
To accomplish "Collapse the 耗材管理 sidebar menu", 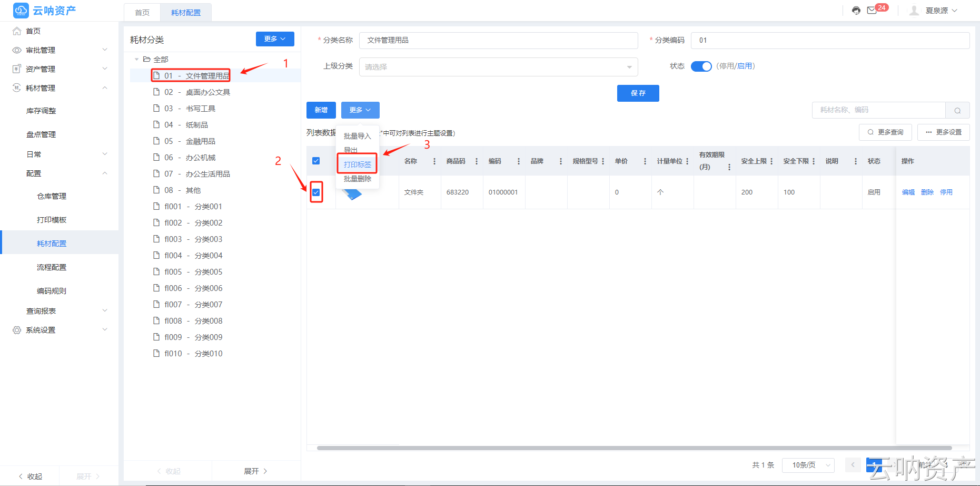I will click(x=105, y=88).
